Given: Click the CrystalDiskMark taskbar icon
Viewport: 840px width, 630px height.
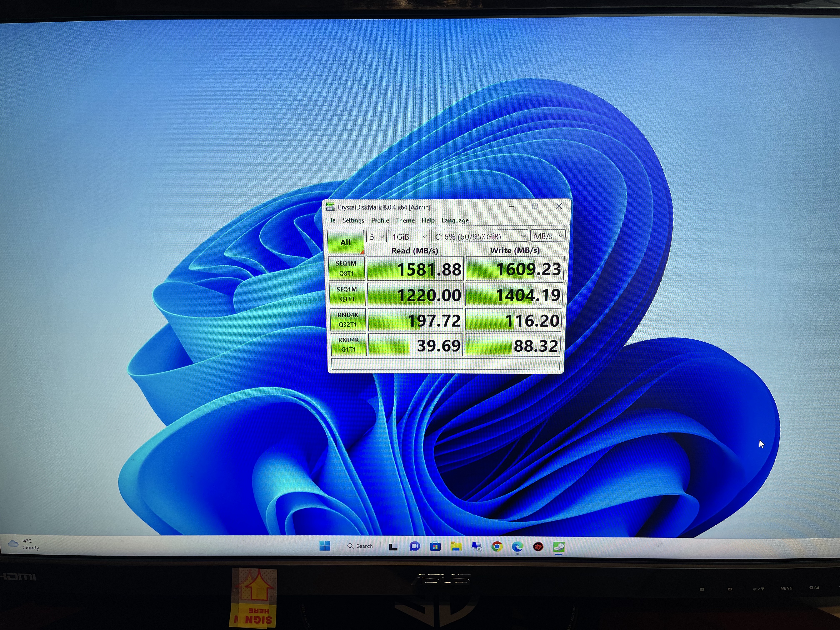Looking at the screenshot, I should 559,547.
